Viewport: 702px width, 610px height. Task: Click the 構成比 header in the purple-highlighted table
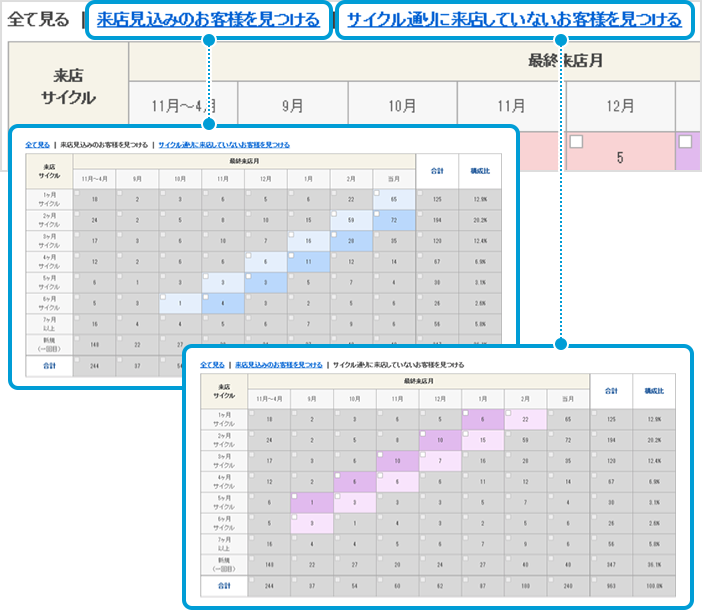[654, 390]
